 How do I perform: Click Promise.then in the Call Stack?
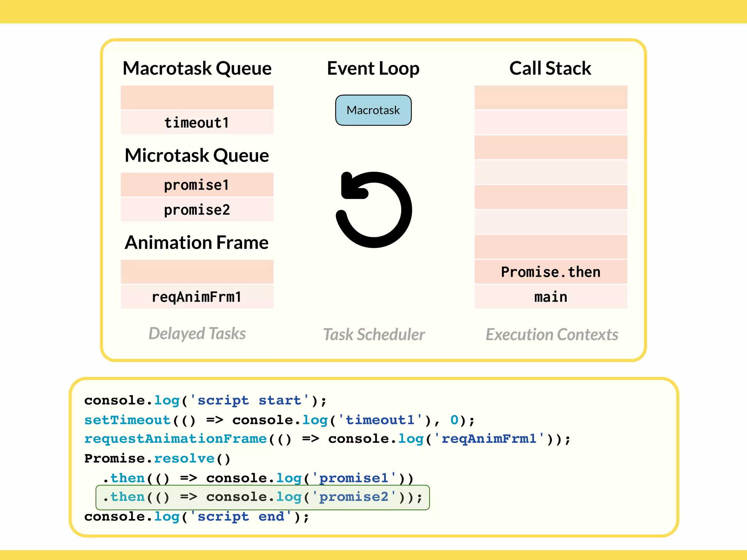(x=550, y=272)
